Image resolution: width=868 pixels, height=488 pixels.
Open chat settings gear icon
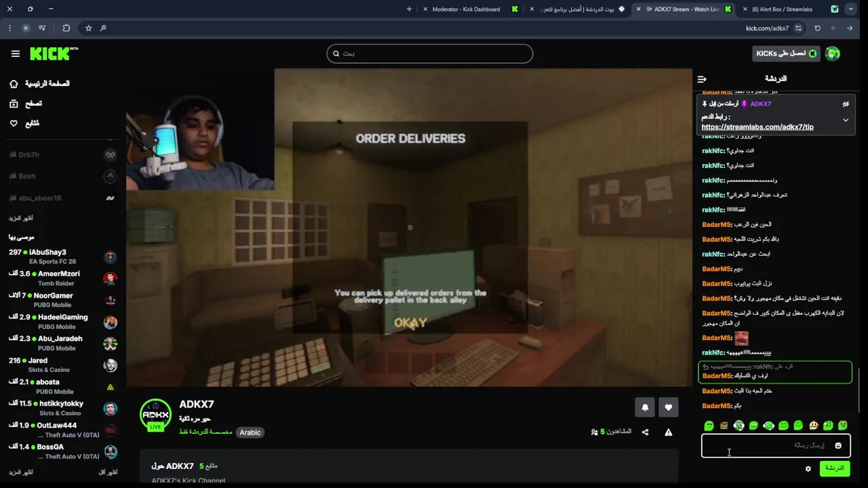(808, 469)
